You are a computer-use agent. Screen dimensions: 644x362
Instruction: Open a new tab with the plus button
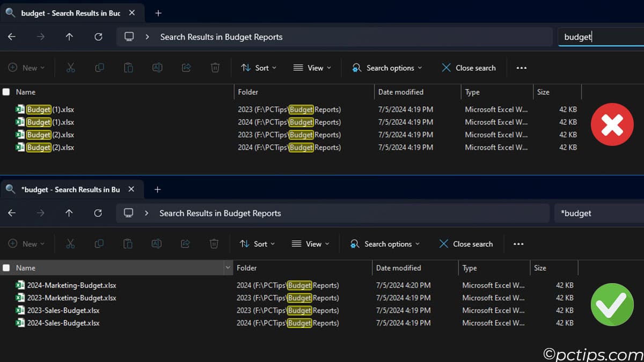[158, 12]
